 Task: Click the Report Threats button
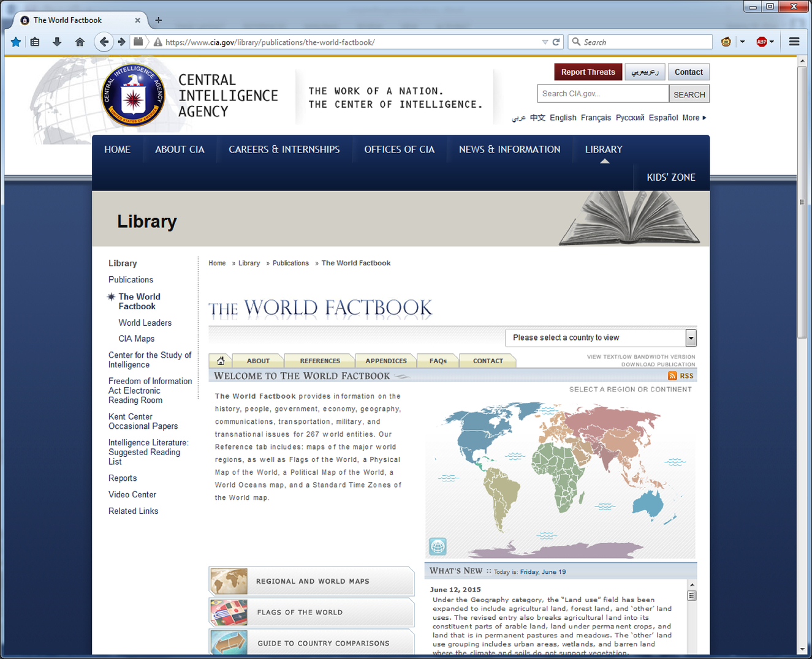point(588,72)
